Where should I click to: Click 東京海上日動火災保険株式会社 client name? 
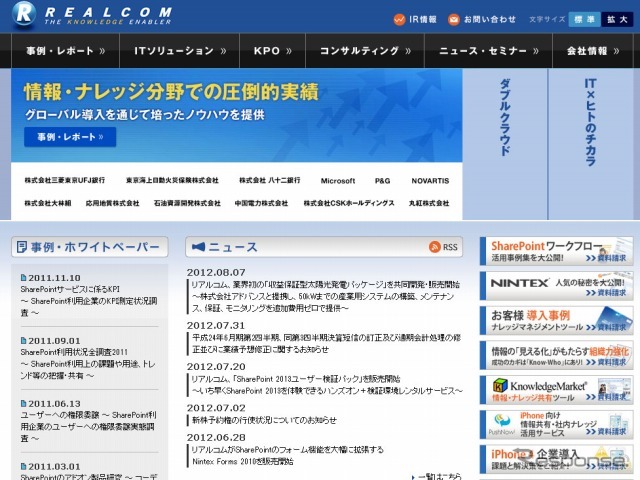click(172, 180)
